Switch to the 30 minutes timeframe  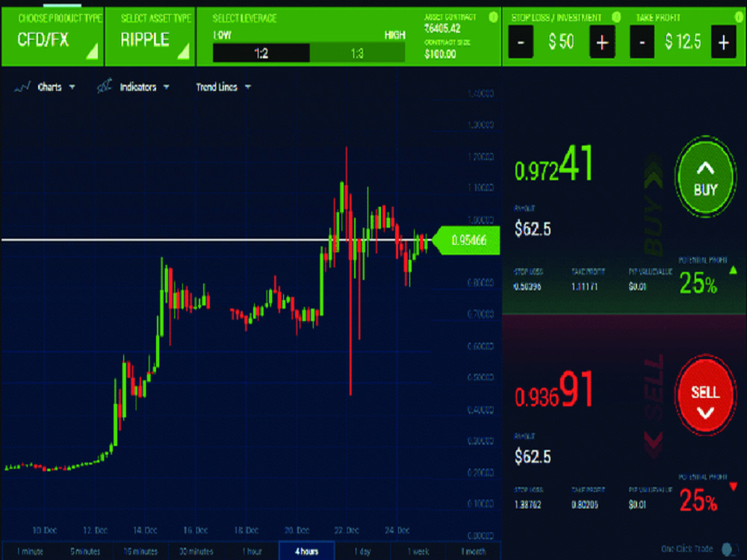tap(196, 552)
